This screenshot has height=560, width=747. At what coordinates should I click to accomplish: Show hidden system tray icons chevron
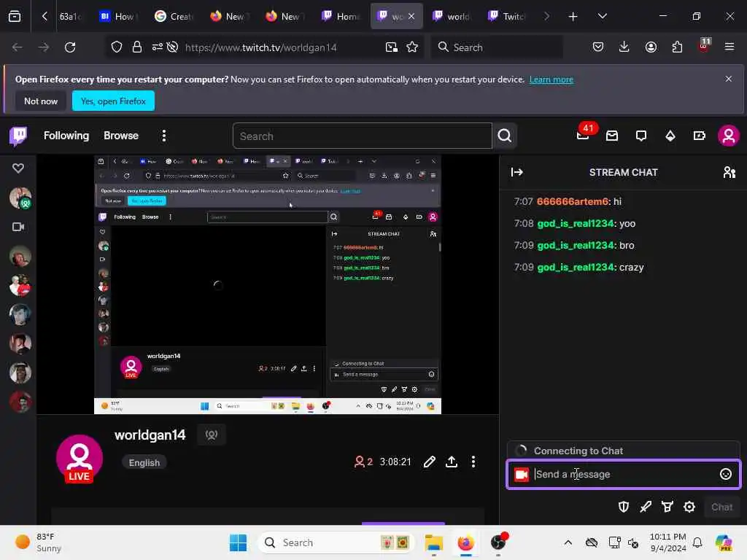coord(568,542)
